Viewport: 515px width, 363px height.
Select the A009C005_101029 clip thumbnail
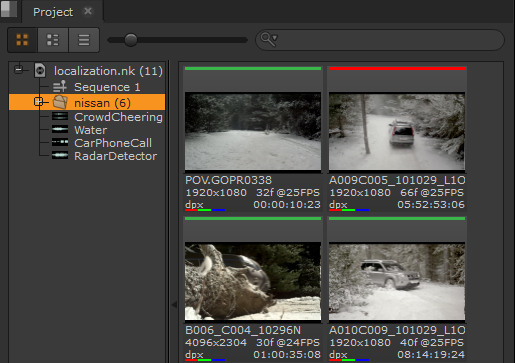point(397,131)
